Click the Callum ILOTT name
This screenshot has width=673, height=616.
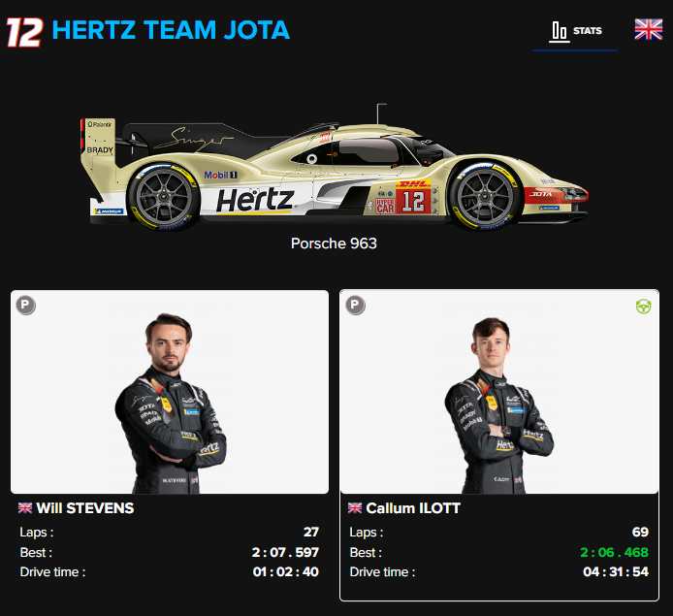tap(413, 508)
